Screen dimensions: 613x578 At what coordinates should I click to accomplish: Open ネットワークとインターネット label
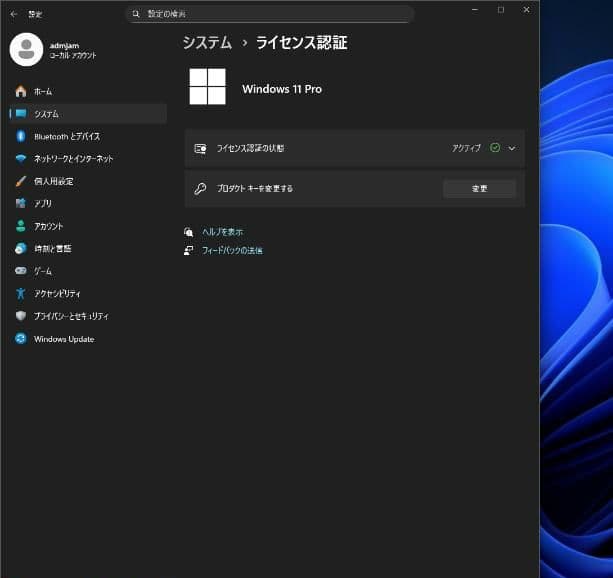point(73,159)
